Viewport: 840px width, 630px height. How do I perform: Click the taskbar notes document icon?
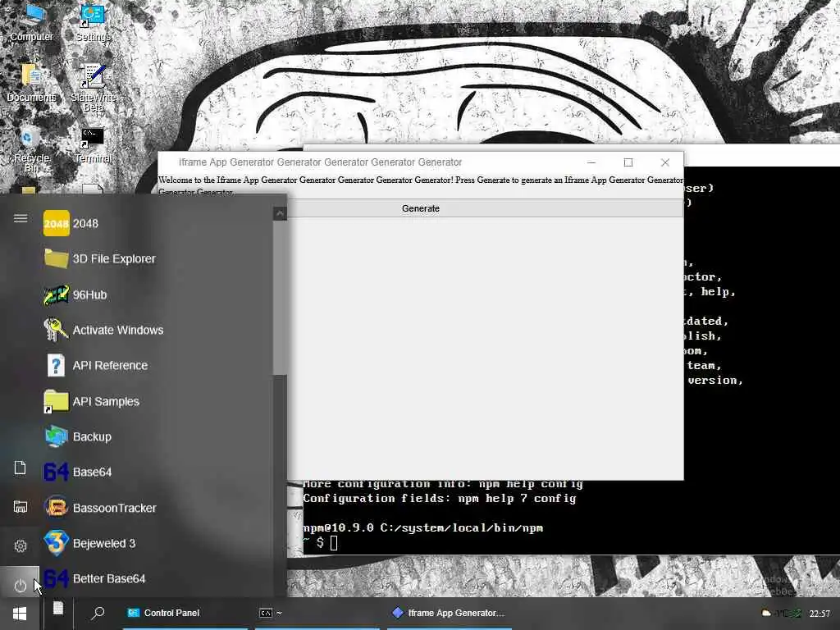pos(58,609)
